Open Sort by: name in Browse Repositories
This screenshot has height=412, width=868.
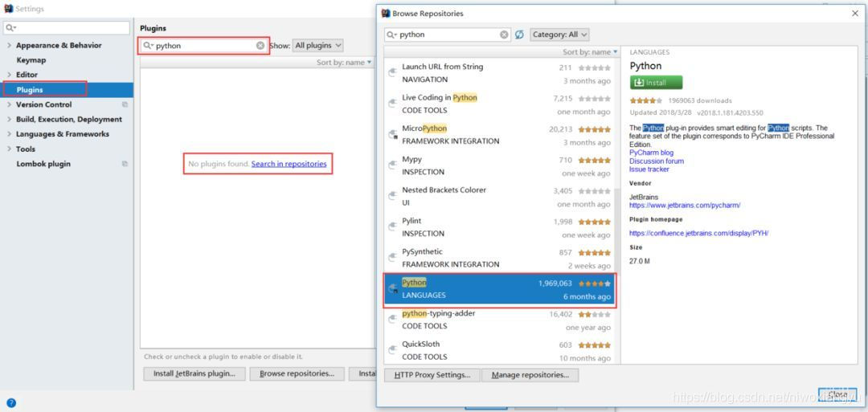click(x=590, y=52)
